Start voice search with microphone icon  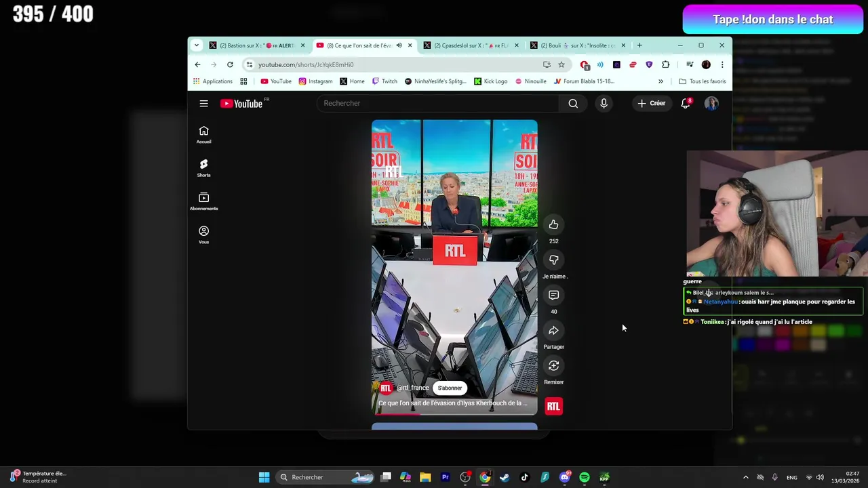[x=604, y=103]
